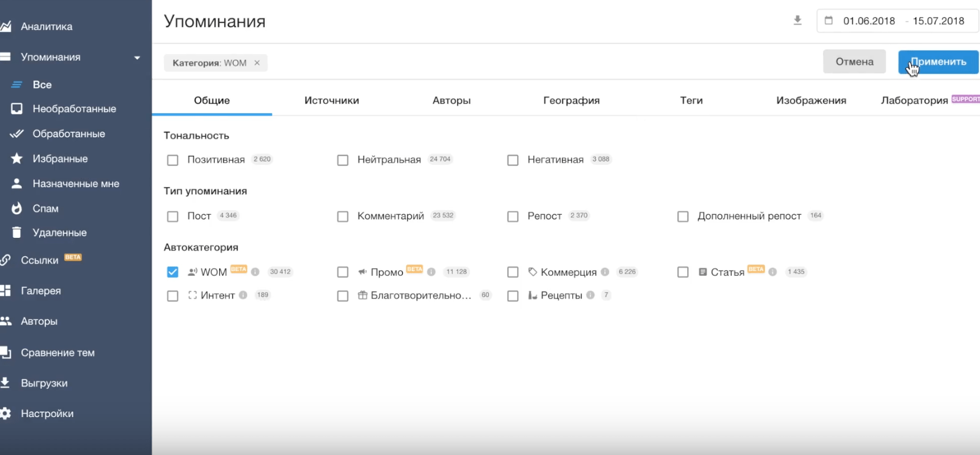
Task: Open Спам via the flame icon
Action: (17, 209)
